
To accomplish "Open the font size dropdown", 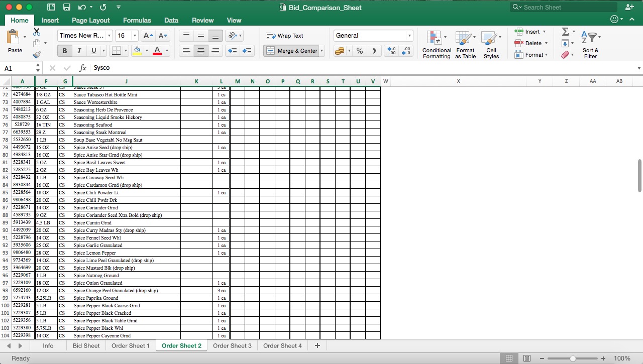I will pyautogui.click(x=135, y=36).
